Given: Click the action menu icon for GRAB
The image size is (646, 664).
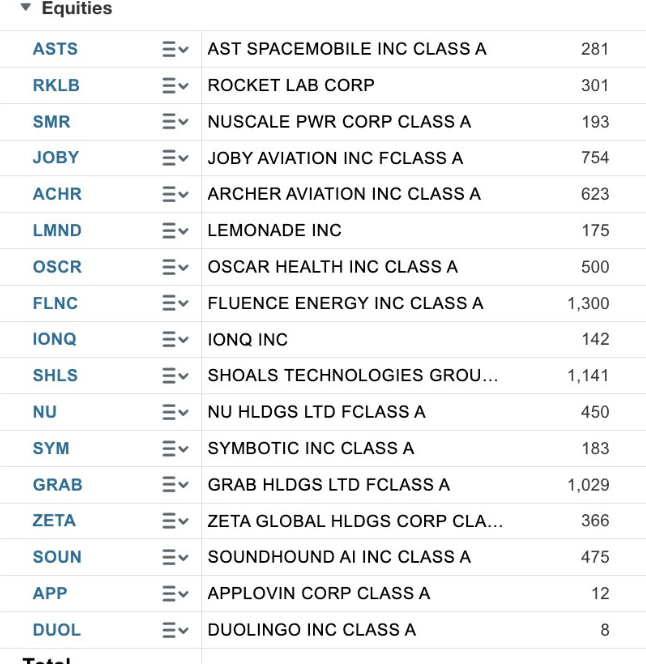Looking at the screenshot, I should [175, 485].
